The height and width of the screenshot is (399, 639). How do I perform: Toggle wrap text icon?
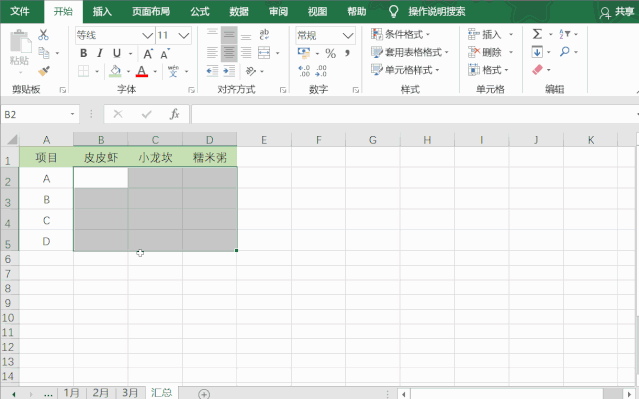(264, 34)
